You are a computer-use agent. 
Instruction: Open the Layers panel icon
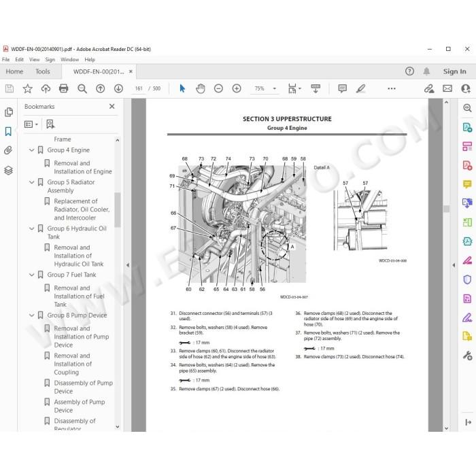click(x=8, y=170)
